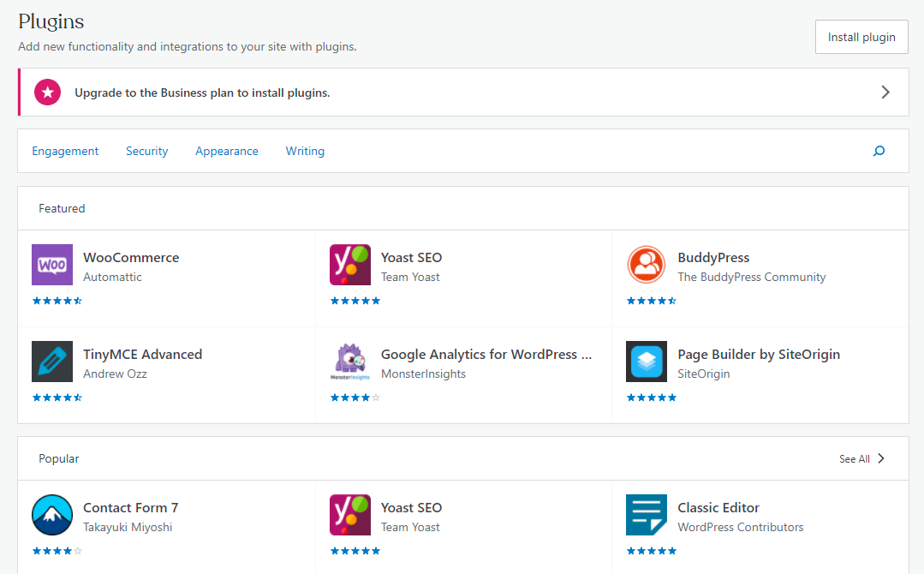Open the Classic Editor plugin title
The image size is (924, 574).
[x=718, y=508]
